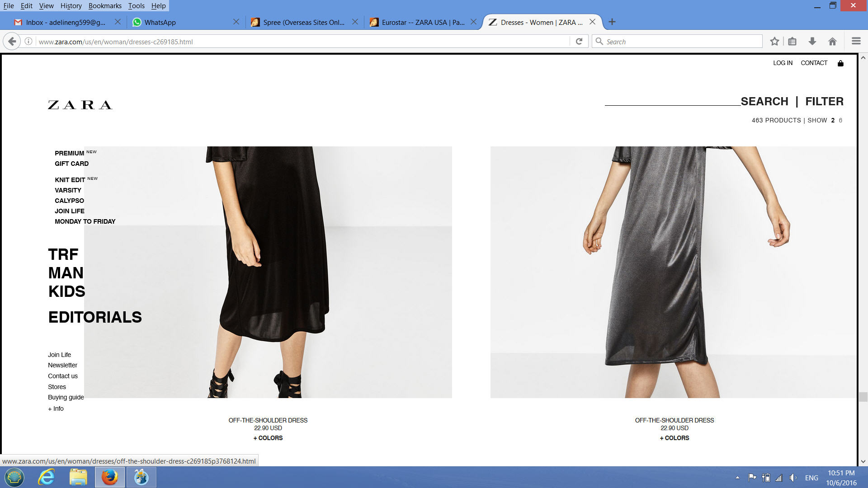
Task: Open the VARSITY collection
Action: click(68, 190)
